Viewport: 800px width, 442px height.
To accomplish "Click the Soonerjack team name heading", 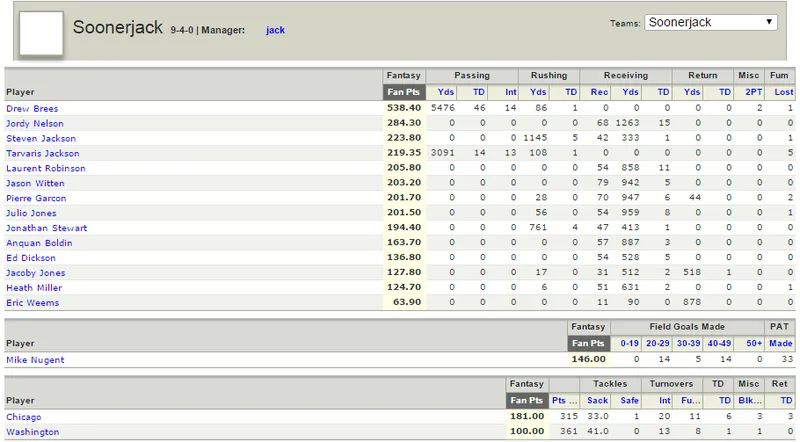I will coord(118,27).
